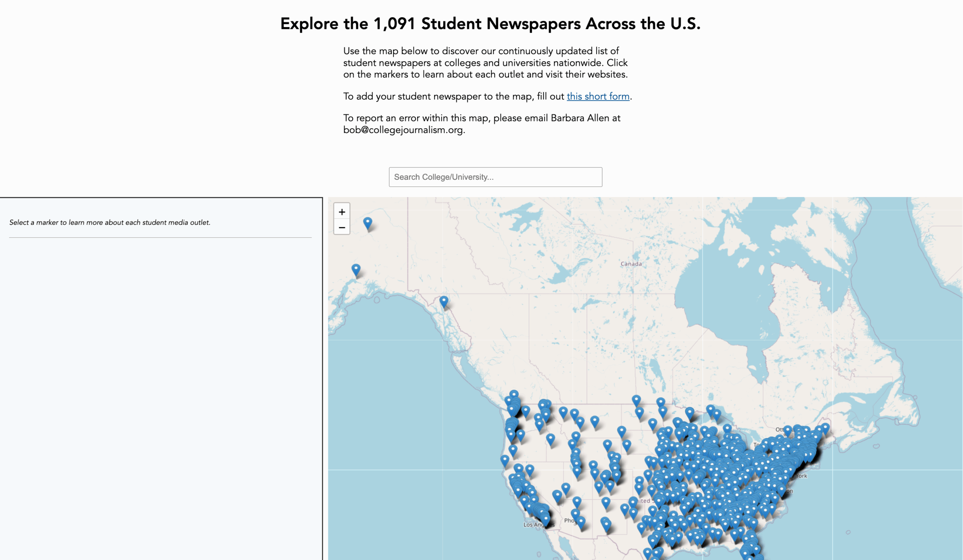Select the marker on the Alaska panhandle
This screenshot has height=560, width=963.
(444, 302)
